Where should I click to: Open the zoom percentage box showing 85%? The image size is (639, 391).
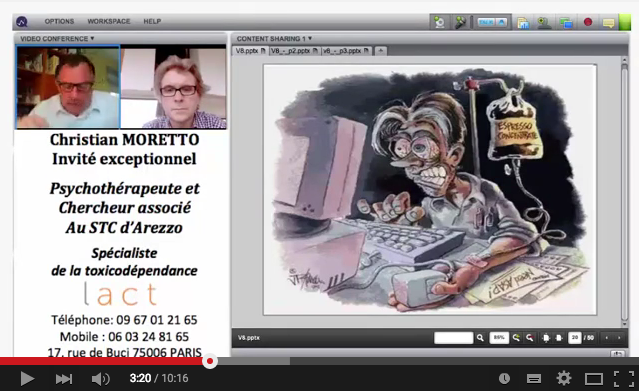point(499,338)
